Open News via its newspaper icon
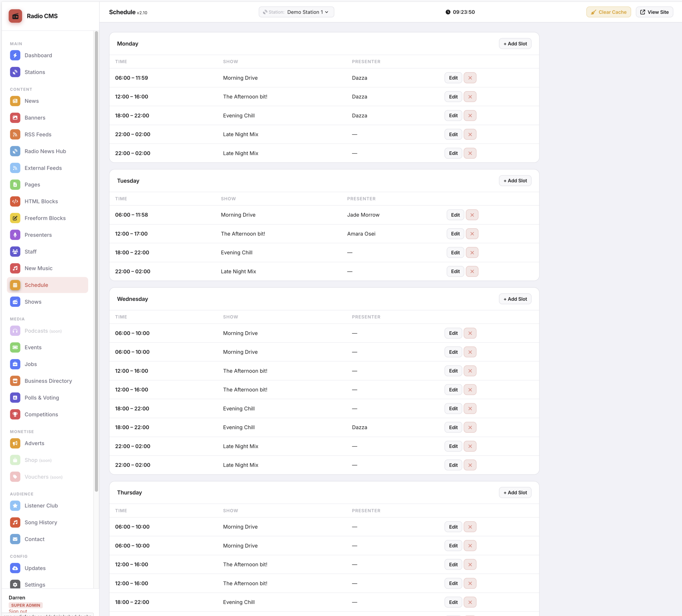Screen dimensions: 682x616 click(15, 100)
